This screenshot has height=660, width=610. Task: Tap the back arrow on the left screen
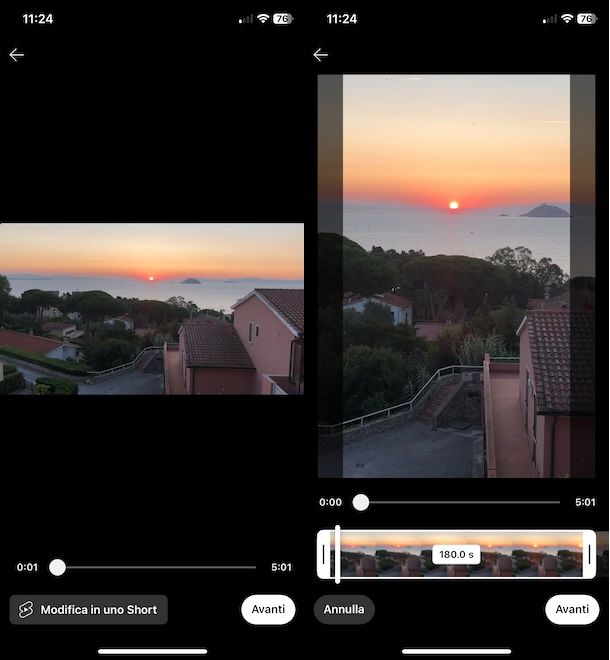16,55
